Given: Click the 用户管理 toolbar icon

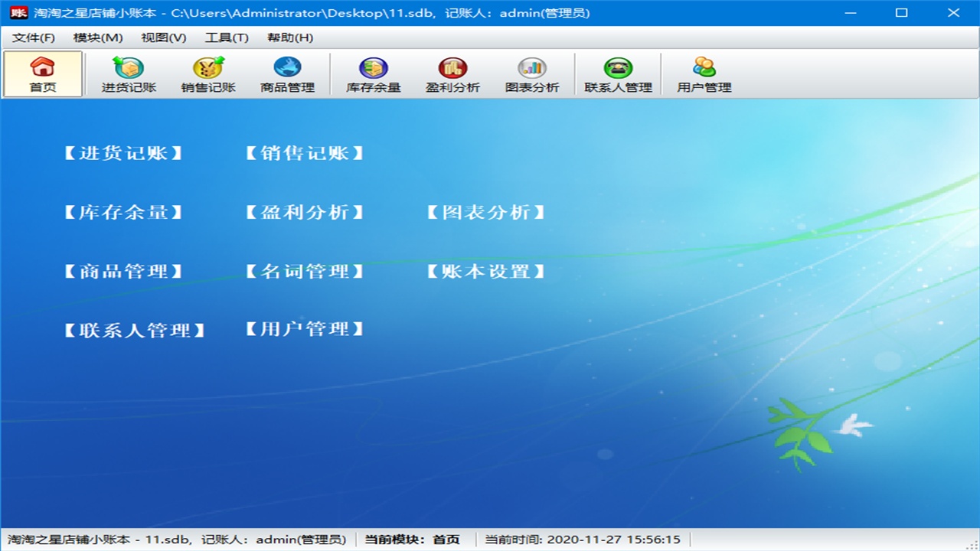Looking at the screenshot, I should click(702, 73).
